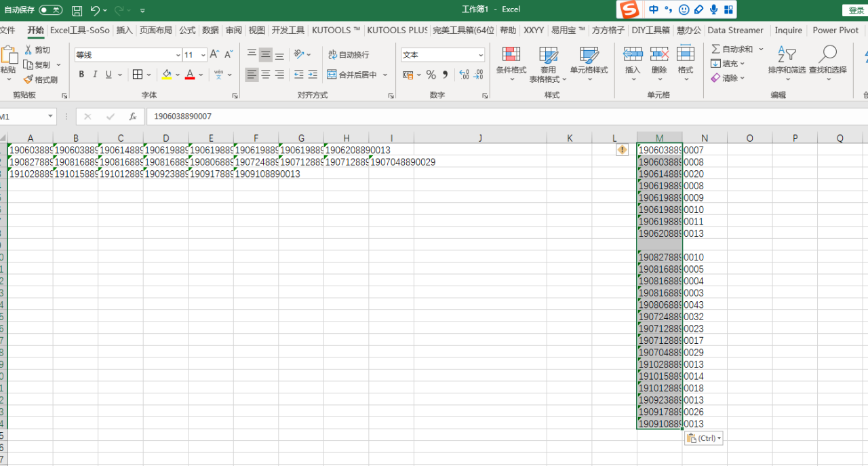Open the font size 11 dropdown
The image size is (868, 466).
[203, 55]
